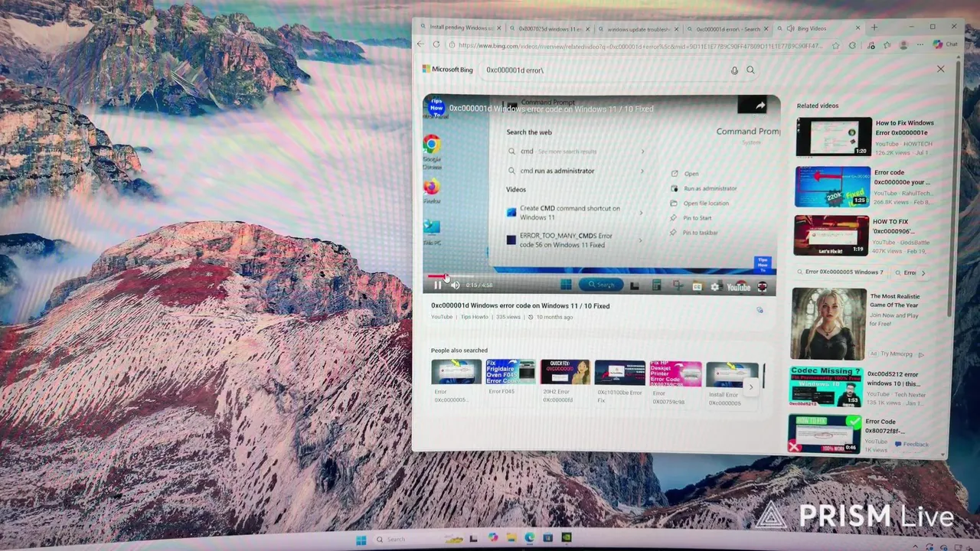Close the Bing Videos tab
This screenshot has height=551, width=980.
pos(857,28)
